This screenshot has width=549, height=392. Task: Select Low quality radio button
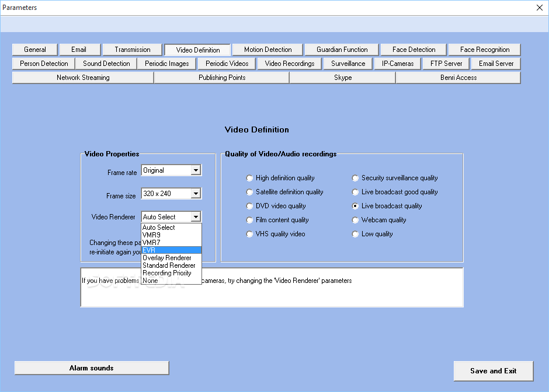click(x=355, y=234)
